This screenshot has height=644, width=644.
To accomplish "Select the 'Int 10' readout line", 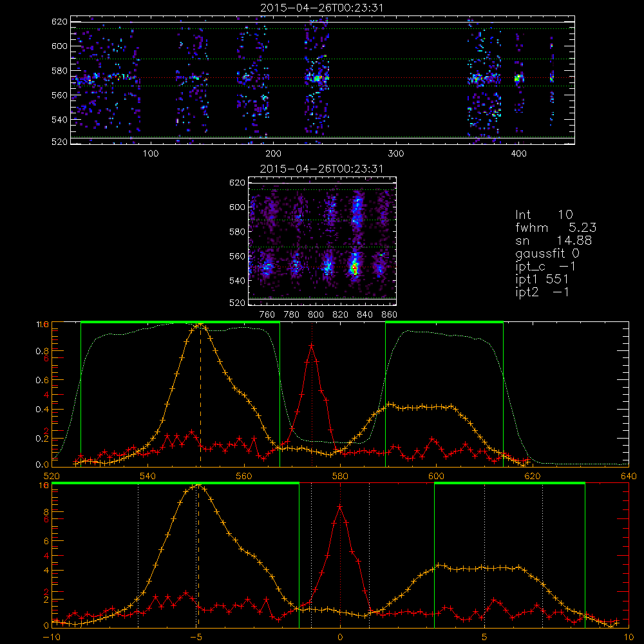I will point(544,214).
